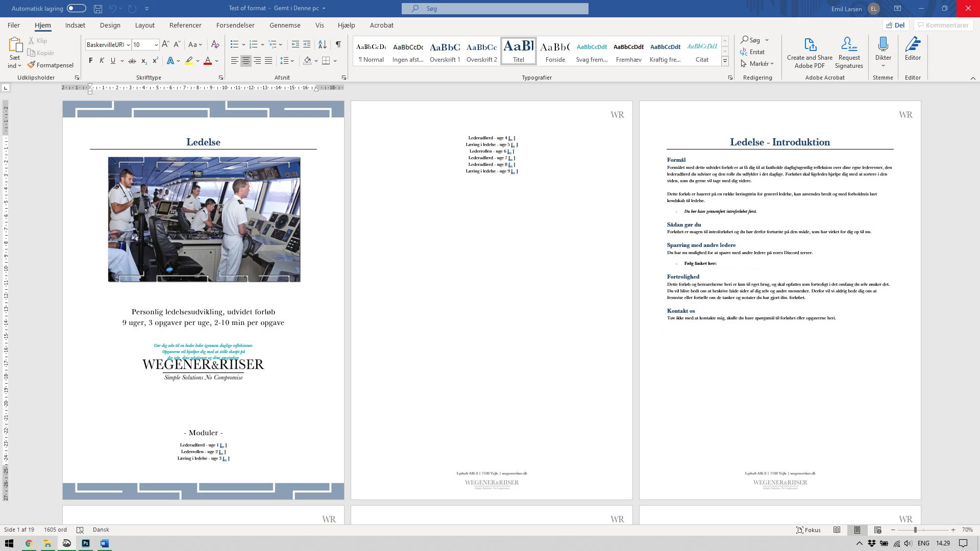Image resolution: width=980 pixels, height=551 pixels.
Task: Toggle the show paragraph marks icon
Action: [338, 45]
